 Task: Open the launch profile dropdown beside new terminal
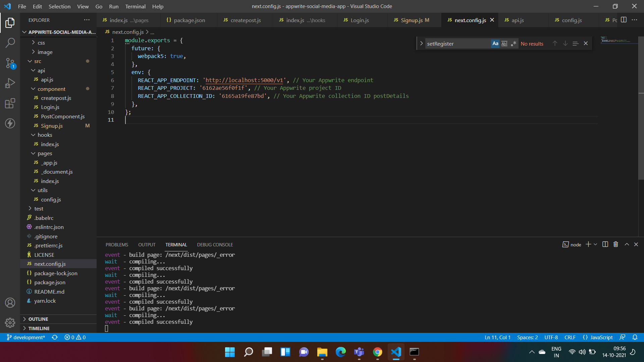pyautogui.click(x=595, y=244)
